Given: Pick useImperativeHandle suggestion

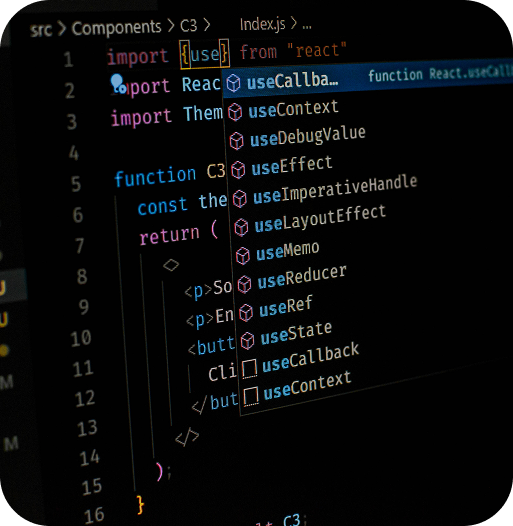Looking at the screenshot, I should coord(335,190).
